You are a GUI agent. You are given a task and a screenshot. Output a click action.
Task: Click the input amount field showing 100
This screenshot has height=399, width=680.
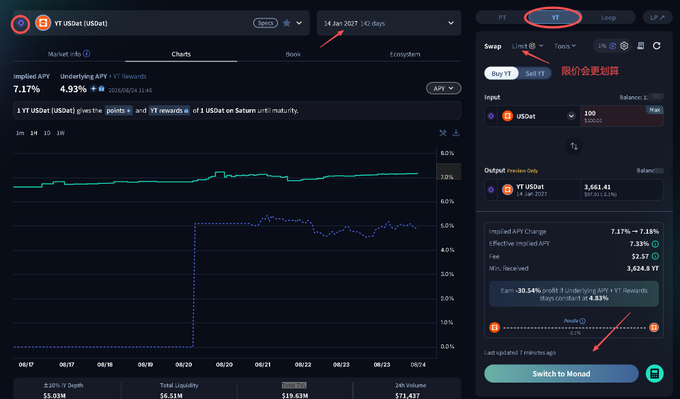pos(621,116)
